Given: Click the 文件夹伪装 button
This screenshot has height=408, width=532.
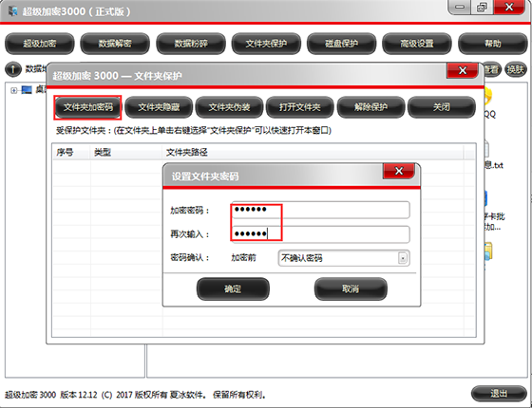Looking at the screenshot, I should [x=229, y=107].
